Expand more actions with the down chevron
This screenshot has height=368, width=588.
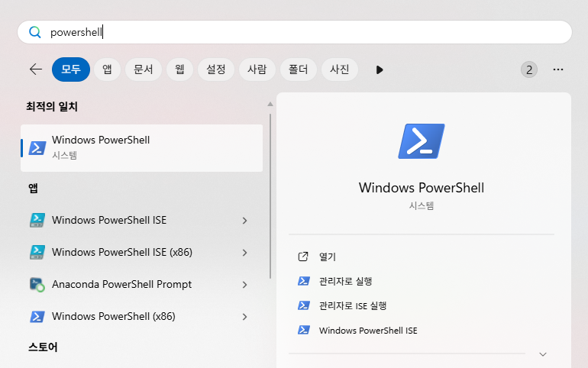click(543, 354)
